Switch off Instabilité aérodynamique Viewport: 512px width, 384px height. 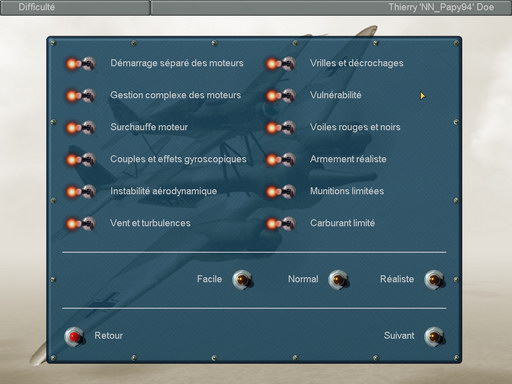80,191
